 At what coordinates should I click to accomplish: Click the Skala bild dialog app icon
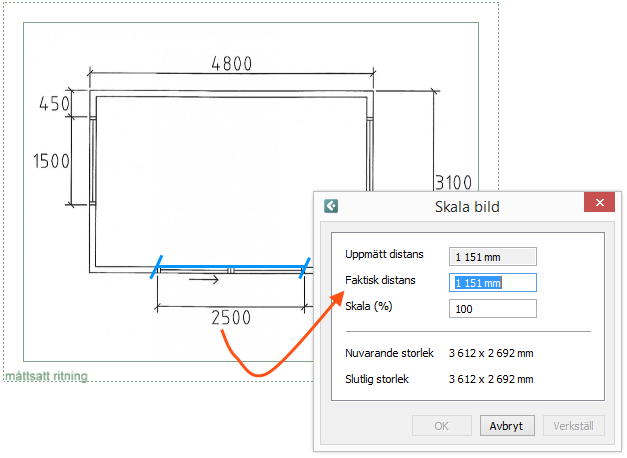pos(331,206)
